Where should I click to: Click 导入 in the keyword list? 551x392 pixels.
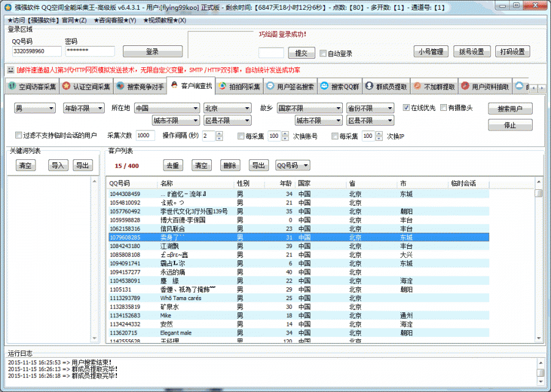coord(58,165)
